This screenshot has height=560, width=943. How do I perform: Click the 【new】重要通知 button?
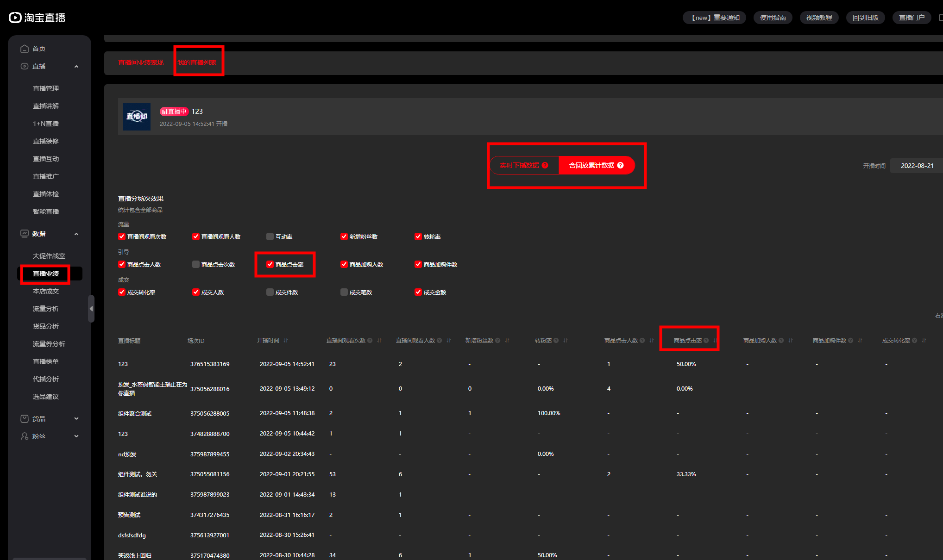[x=714, y=18]
